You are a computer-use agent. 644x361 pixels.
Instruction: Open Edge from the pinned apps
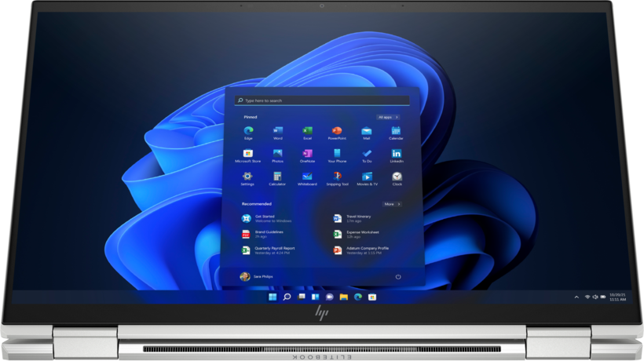point(248,130)
